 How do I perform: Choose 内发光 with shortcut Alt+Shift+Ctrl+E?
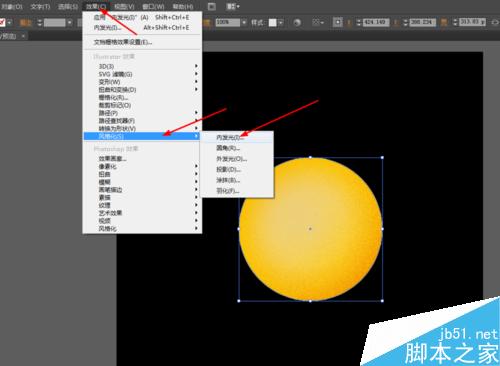(x=142, y=28)
